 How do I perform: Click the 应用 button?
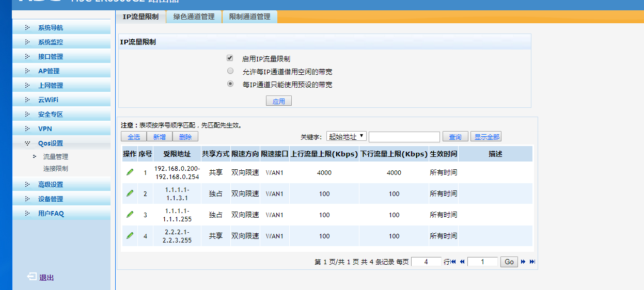(x=279, y=101)
